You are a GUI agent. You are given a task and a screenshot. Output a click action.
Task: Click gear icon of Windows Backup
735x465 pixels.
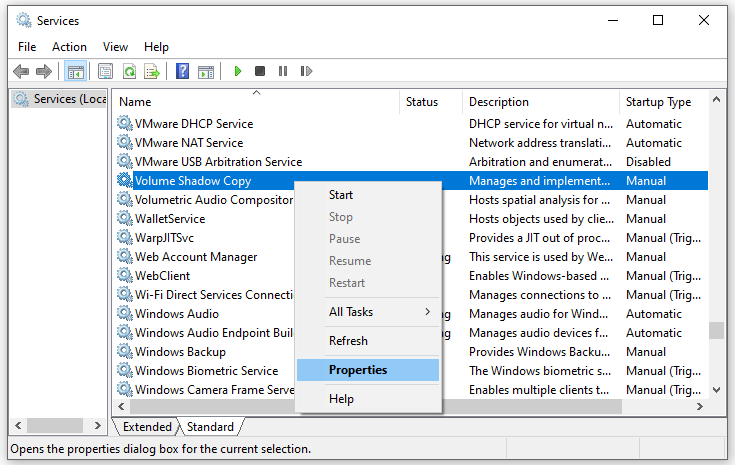[x=125, y=351]
